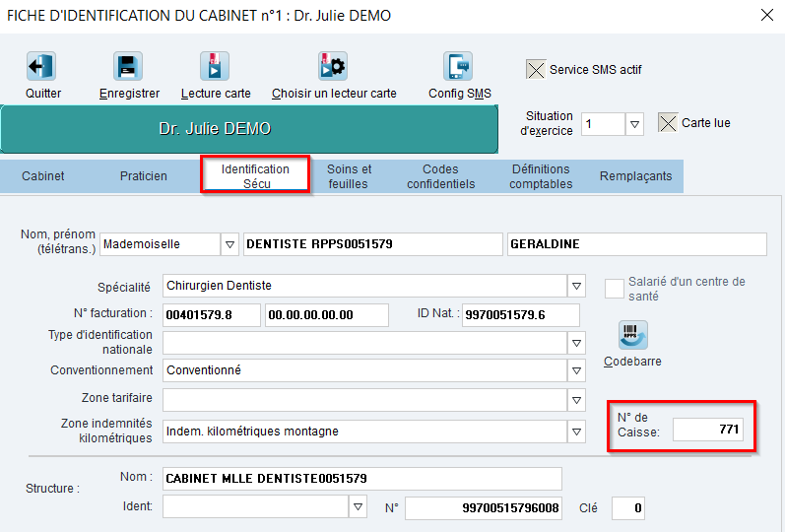
Task: Select the Identification Sécu tab
Action: (255, 176)
